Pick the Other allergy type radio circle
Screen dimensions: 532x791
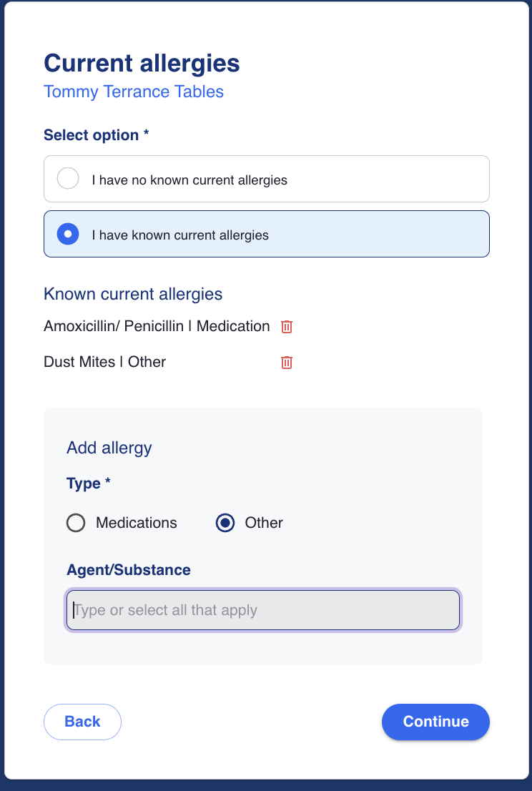tap(225, 523)
